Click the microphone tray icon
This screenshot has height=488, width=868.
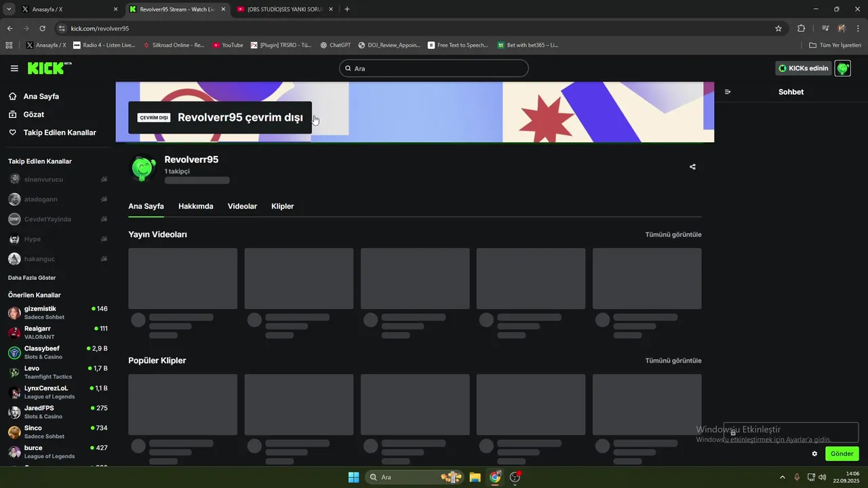(x=797, y=477)
